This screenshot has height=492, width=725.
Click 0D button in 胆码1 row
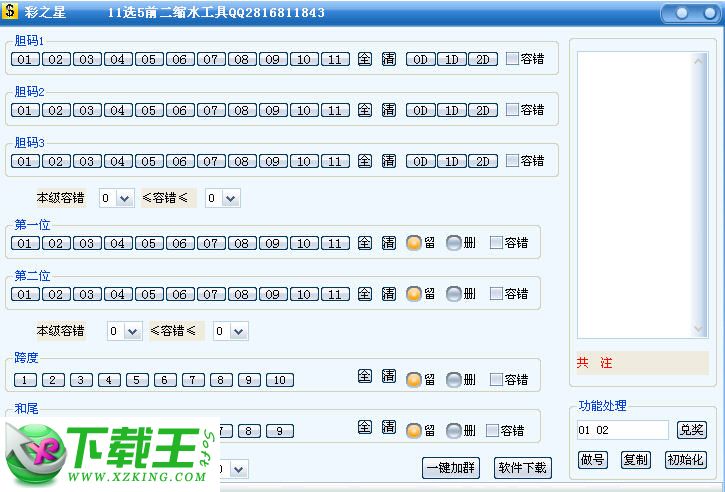(x=420, y=59)
